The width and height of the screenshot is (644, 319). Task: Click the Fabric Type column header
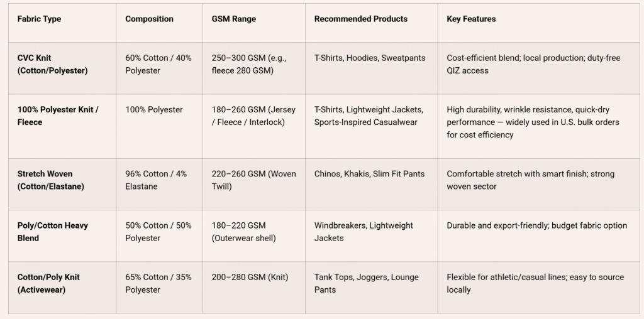(x=39, y=19)
